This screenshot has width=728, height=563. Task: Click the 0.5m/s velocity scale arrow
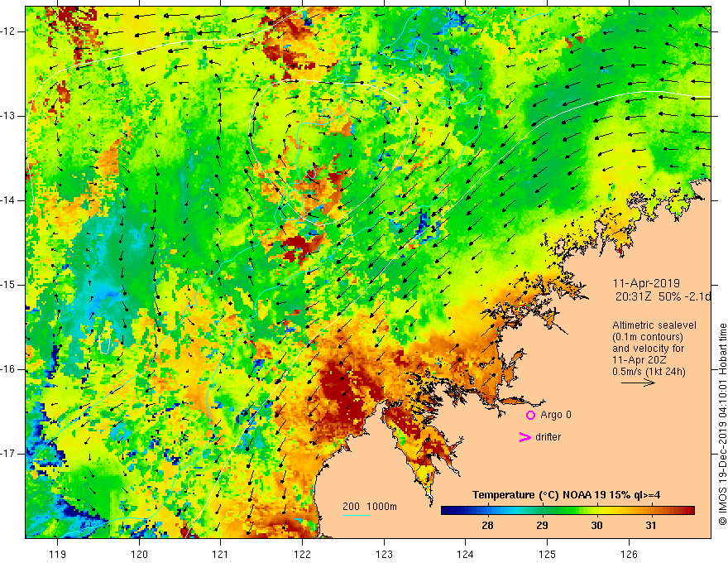638,383
